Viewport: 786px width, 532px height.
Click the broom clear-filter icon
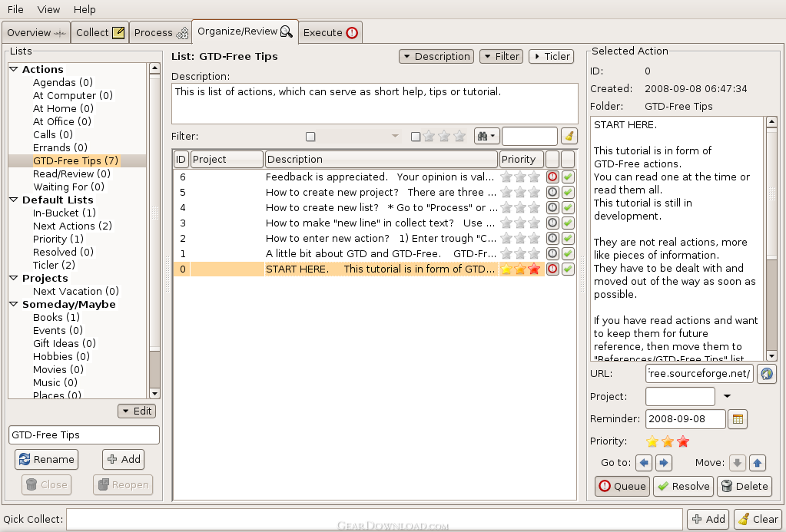coord(569,136)
